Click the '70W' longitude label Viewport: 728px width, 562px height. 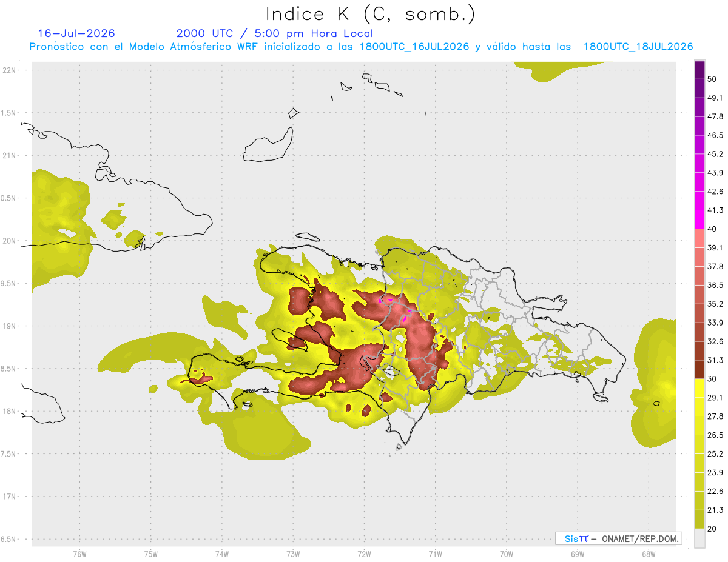tap(507, 554)
